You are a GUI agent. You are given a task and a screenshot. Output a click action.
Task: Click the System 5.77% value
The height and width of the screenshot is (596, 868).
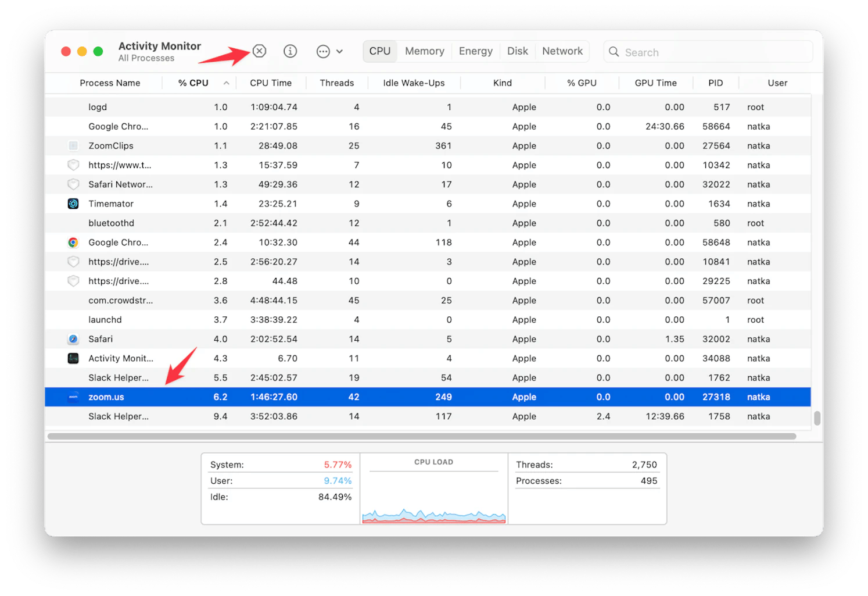pyautogui.click(x=338, y=465)
